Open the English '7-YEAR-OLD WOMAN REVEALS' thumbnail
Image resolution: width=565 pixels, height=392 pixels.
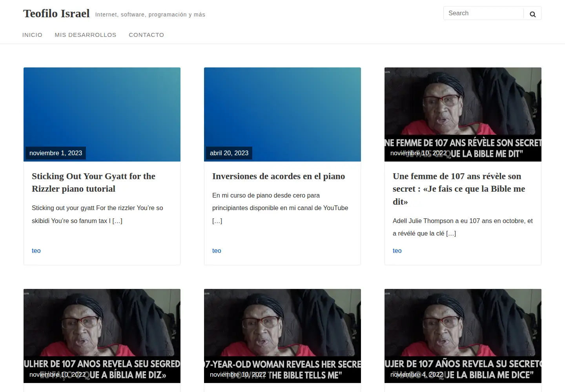(x=282, y=336)
